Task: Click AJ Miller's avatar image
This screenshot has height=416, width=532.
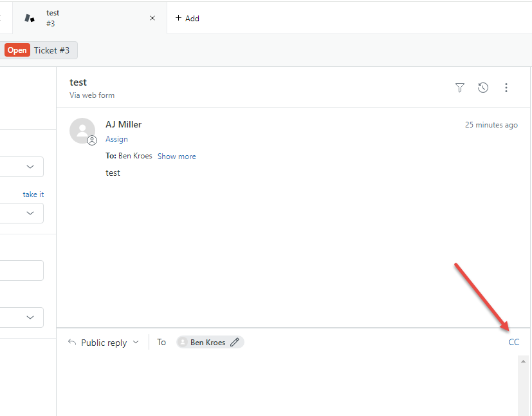Action: click(x=82, y=131)
